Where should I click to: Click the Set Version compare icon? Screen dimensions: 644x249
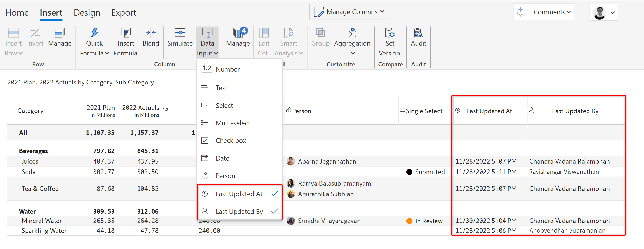click(x=389, y=33)
